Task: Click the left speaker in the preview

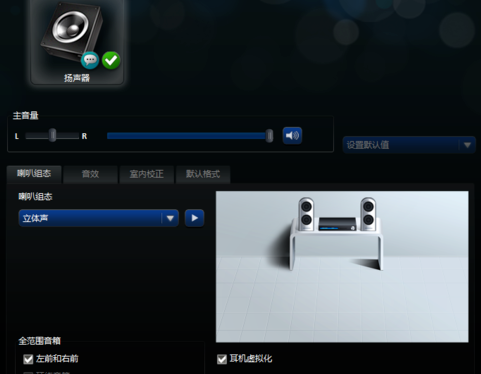Action: [x=306, y=214]
